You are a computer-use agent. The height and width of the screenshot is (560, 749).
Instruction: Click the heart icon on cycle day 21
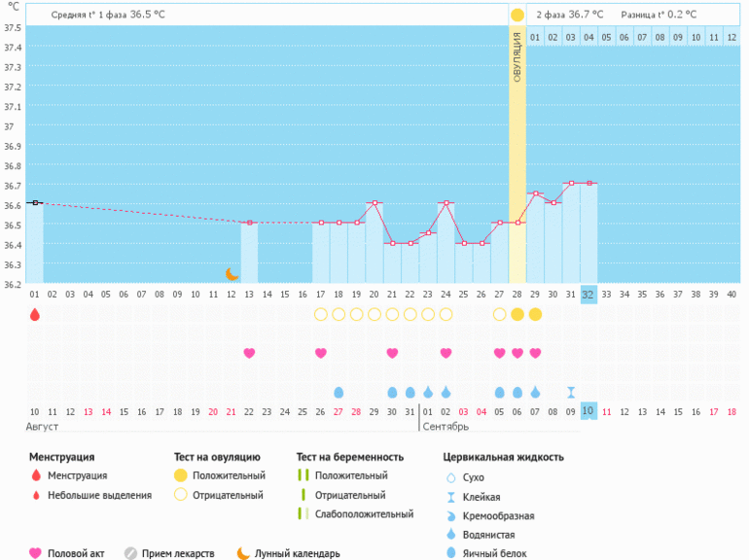(392, 353)
